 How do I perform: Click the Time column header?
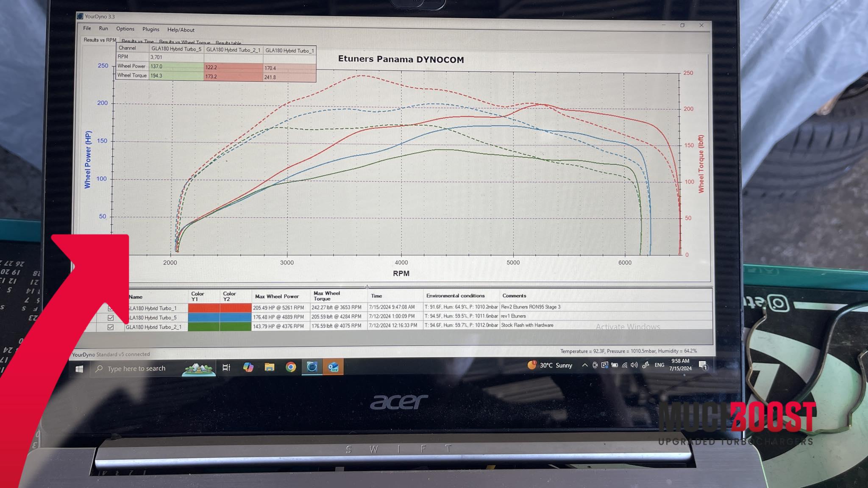pos(395,296)
